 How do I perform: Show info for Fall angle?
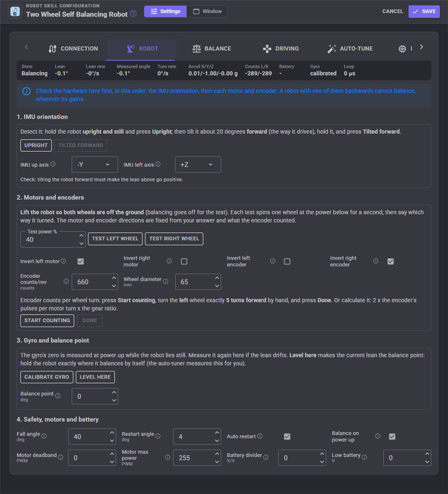click(x=44, y=436)
